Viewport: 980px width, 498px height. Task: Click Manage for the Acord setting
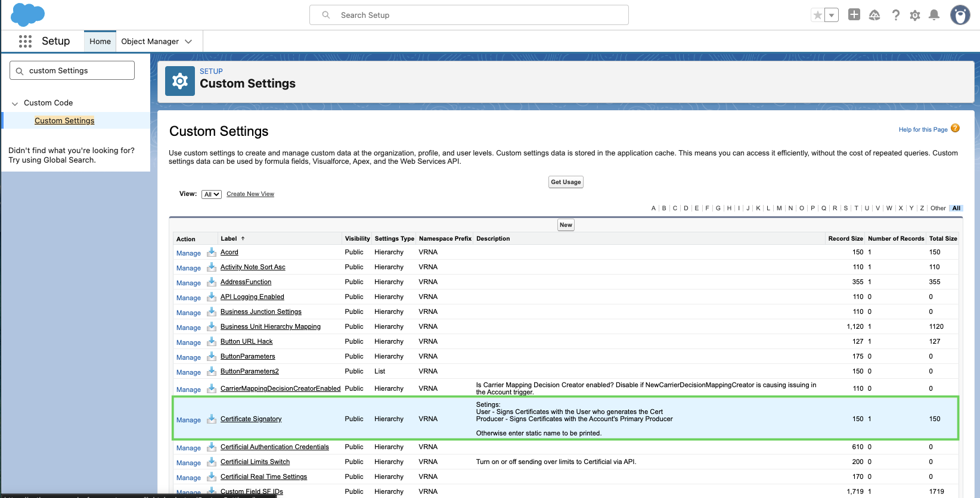tap(188, 253)
